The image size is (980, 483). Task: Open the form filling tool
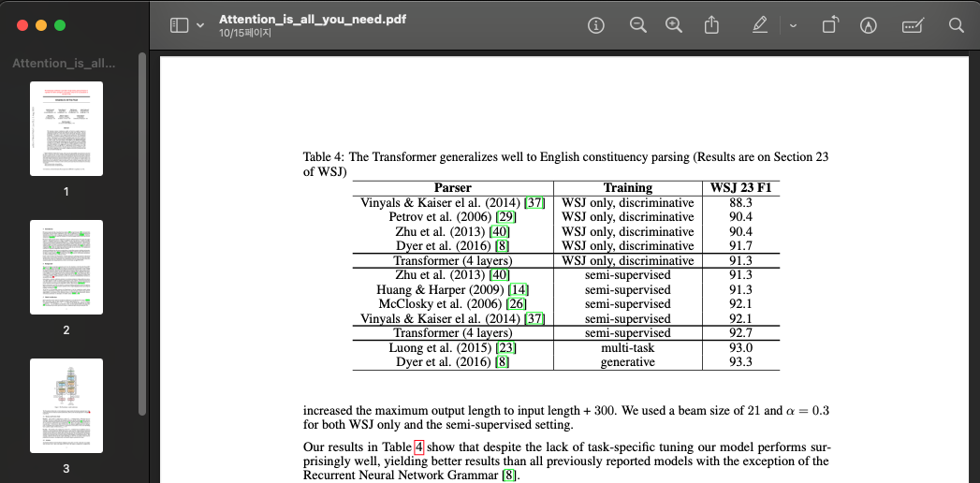pyautogui.click(x=913, y=25)
